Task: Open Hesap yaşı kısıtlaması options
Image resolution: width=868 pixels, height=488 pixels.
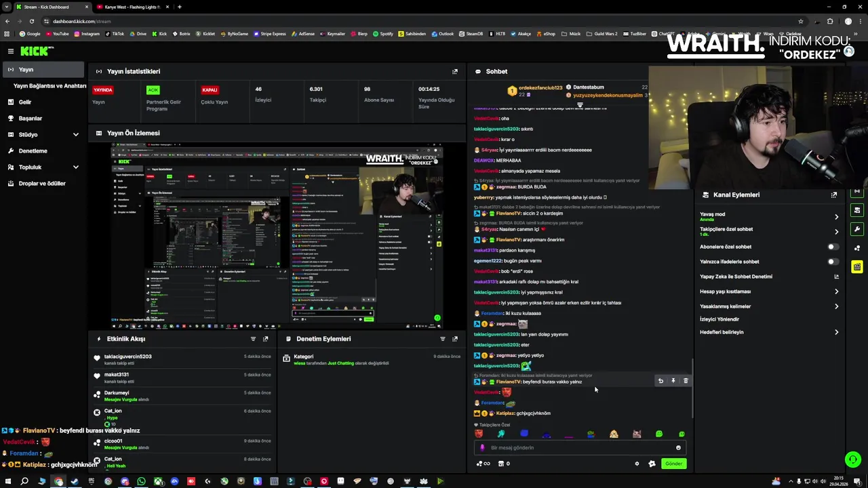Action: [836, 291]
